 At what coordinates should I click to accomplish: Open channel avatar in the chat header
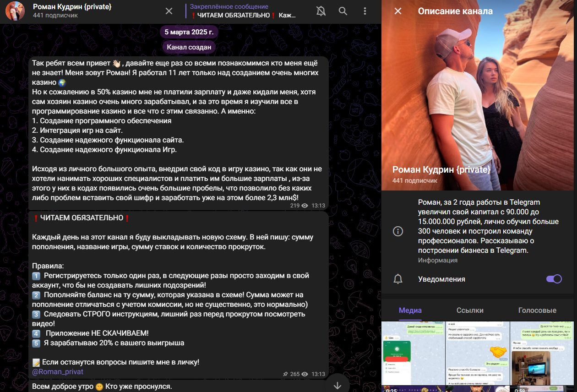15,11
